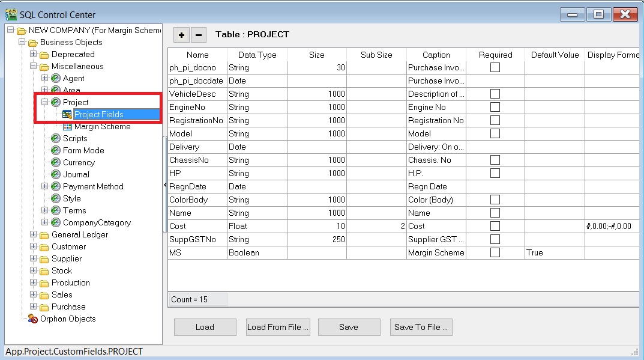Click the plus icon to add field
This screenshot has height=360, width=644.
coord(182,35)
